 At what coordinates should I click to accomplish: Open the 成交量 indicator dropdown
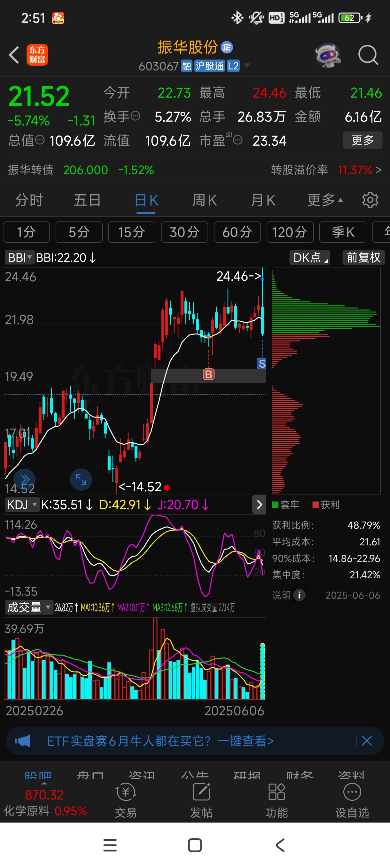click(x=29, y=607)
